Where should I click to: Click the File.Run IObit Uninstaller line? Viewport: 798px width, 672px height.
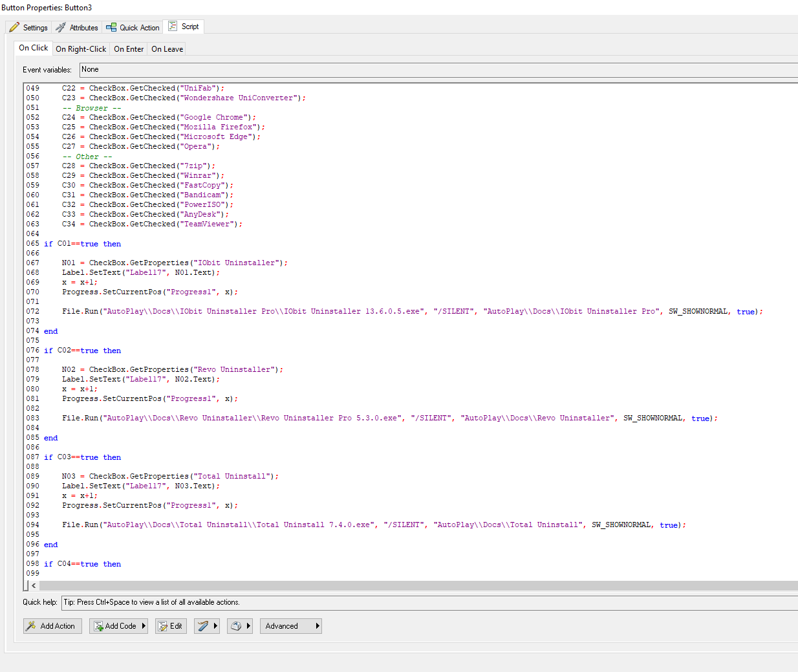[413, 312]
